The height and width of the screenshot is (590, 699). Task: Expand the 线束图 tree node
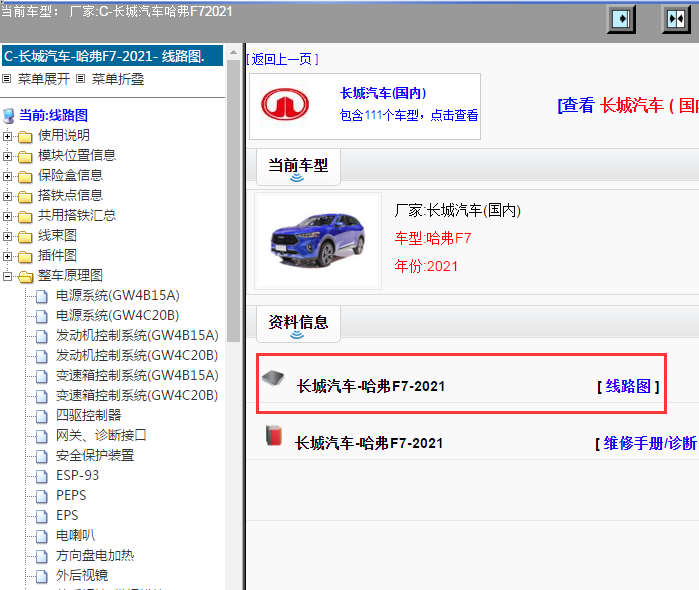(x=7, y=236)
